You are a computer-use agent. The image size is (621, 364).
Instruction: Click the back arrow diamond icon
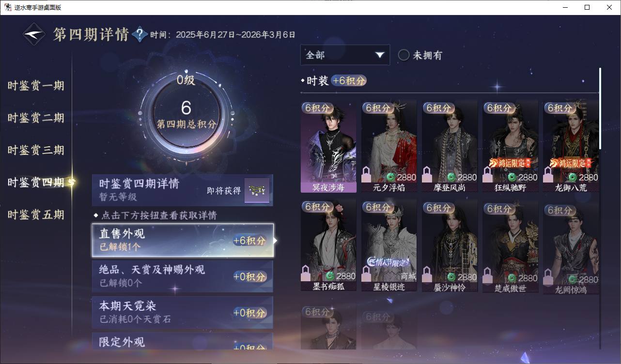[x=35, y=34]
